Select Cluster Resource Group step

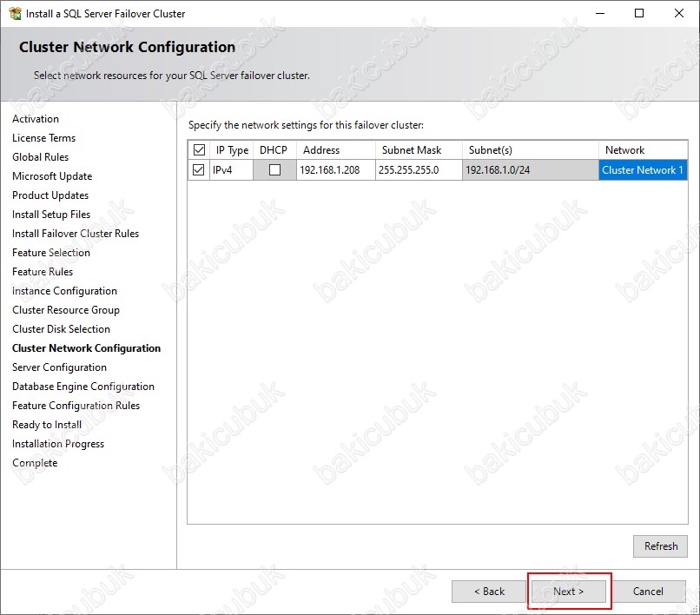pyautogui.click(x=66, y=310)
